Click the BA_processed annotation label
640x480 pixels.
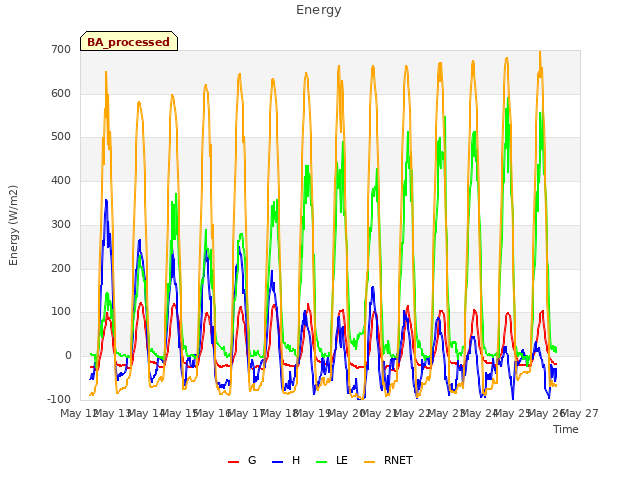pos(129,42)
